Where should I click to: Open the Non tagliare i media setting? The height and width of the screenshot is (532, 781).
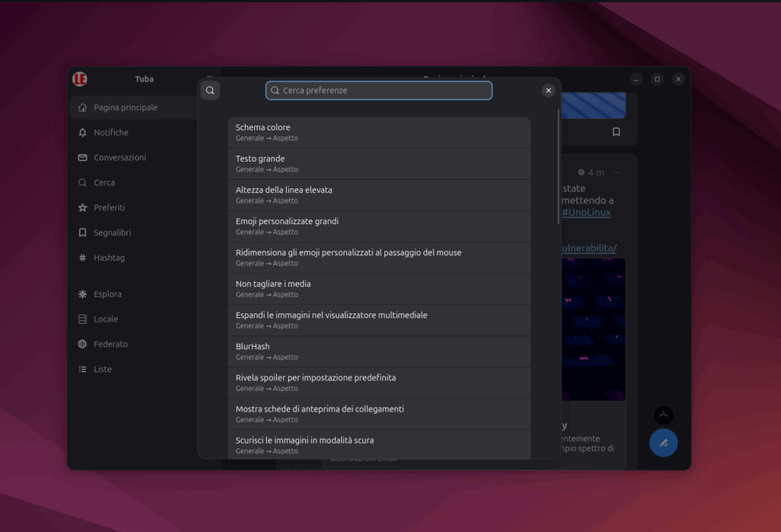tap(379, 289)
